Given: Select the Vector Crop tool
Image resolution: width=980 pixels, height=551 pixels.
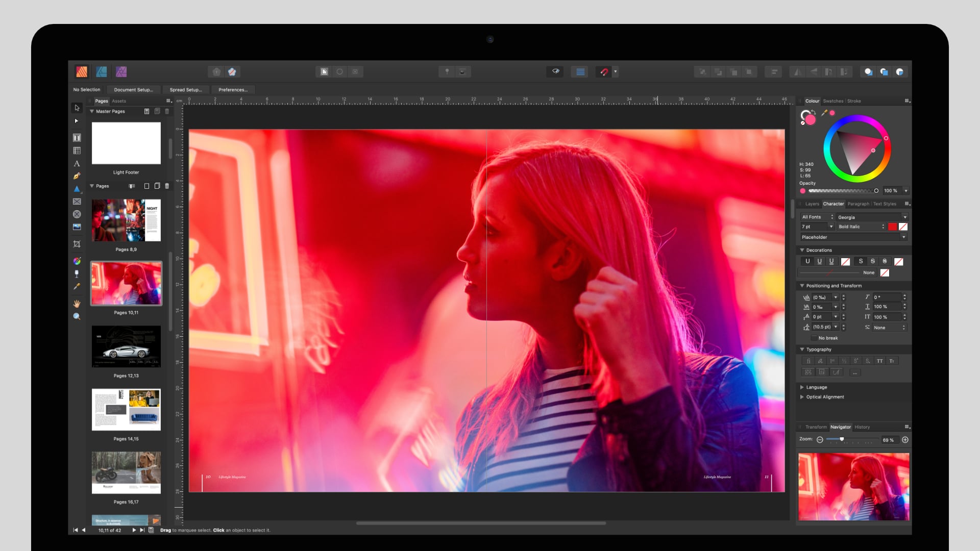Looking at the screenshot, I should pos(77,244).
